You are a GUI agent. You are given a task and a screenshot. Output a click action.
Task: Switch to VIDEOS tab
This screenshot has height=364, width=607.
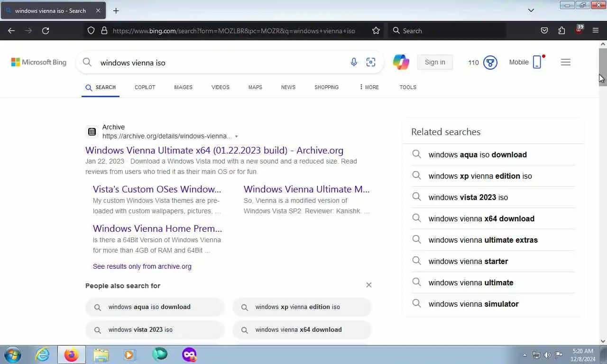(221, 87)
